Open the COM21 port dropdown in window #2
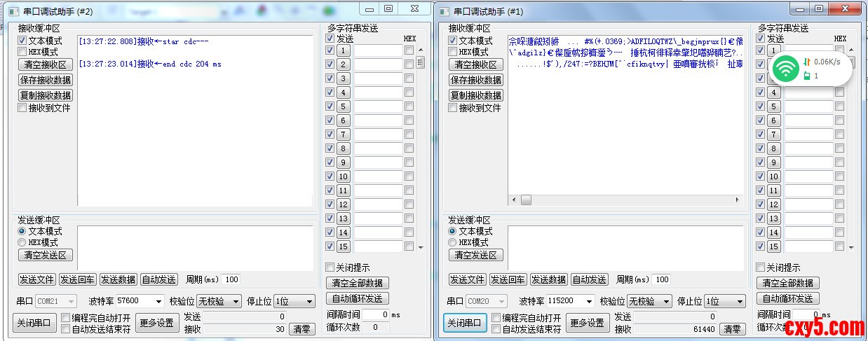The width and height of the screenshot is (868, 341). [55, 301]
